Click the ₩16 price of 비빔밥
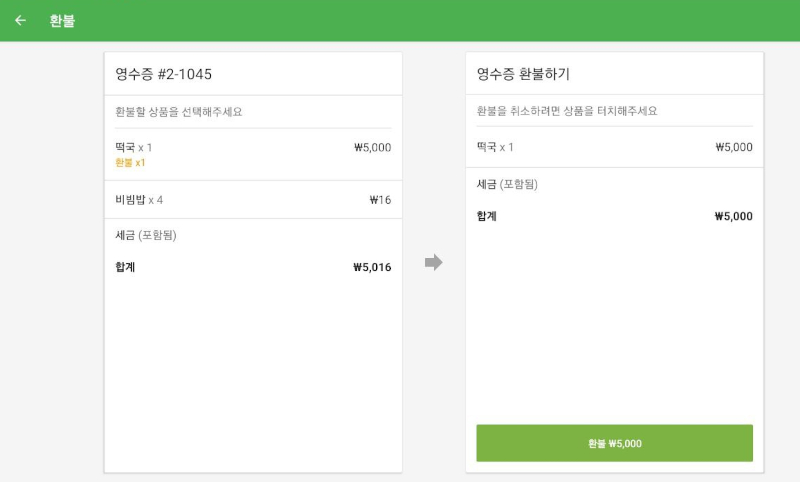The width and height of the screenshot is (800, 482). click(x=380, y=200)
